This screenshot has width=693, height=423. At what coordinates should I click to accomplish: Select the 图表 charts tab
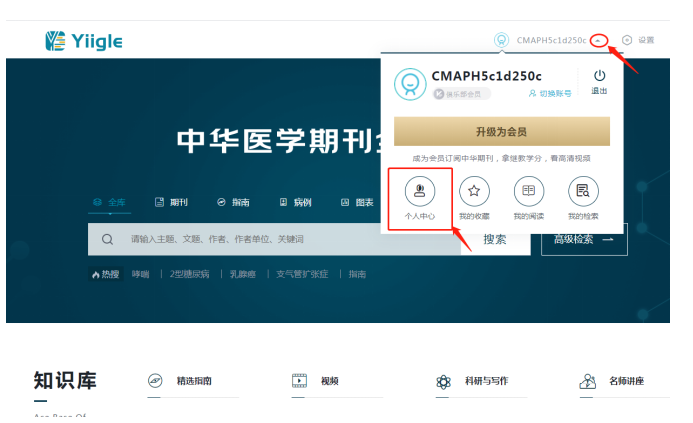coord(357,202)
